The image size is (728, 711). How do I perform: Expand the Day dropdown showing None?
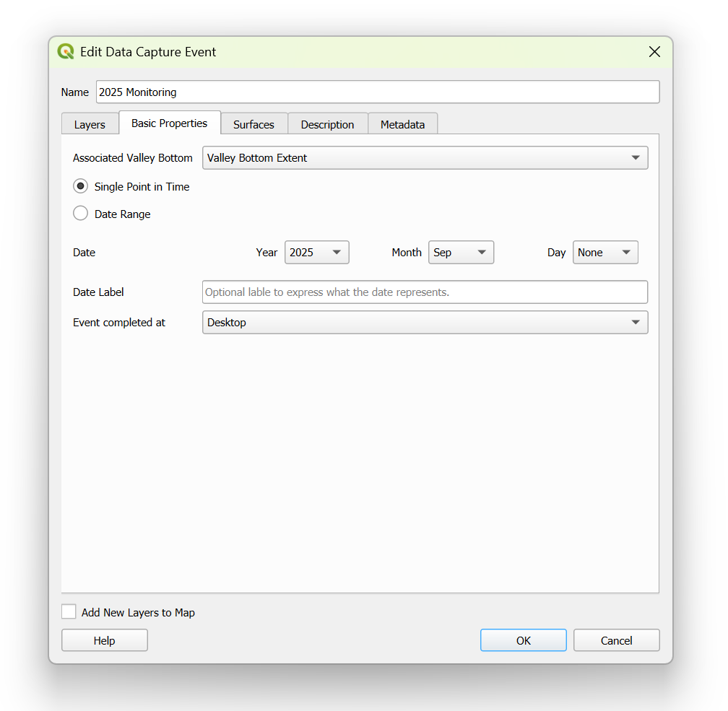605,253
